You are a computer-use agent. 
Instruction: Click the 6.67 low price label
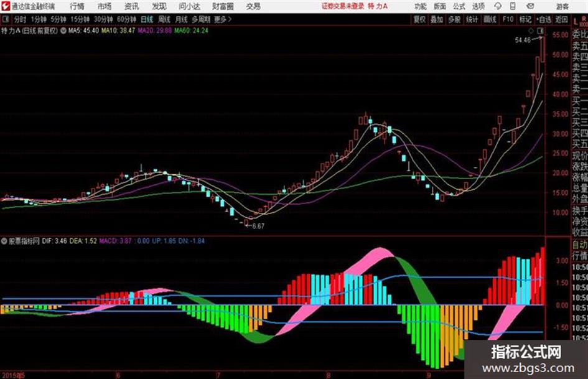(258, 227)
